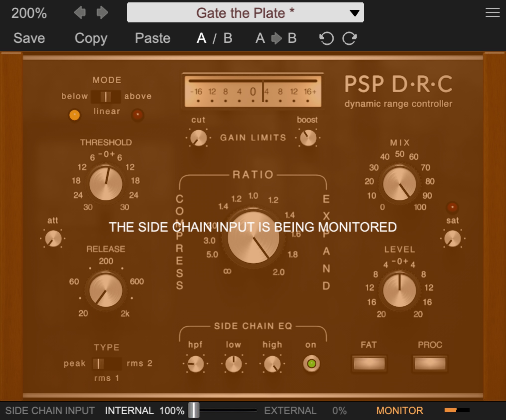This screenshot has height=420, width=506.
Task: Click the sat red indicator light
Action: [452, 207]
